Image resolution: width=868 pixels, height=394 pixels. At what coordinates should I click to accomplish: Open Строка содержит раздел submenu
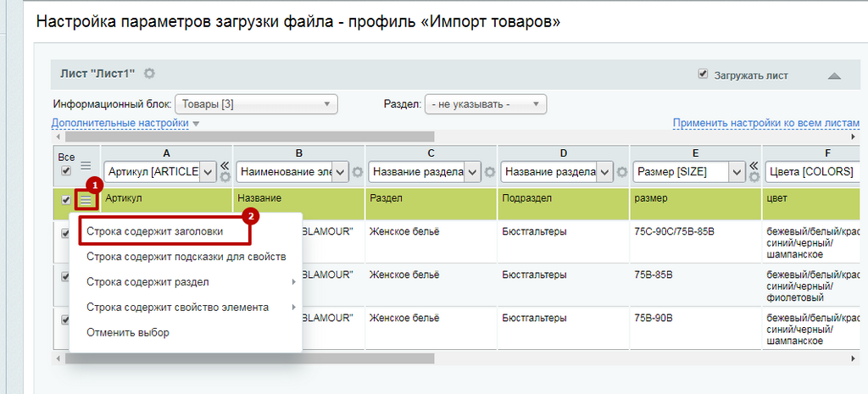(x=186, y=282)
